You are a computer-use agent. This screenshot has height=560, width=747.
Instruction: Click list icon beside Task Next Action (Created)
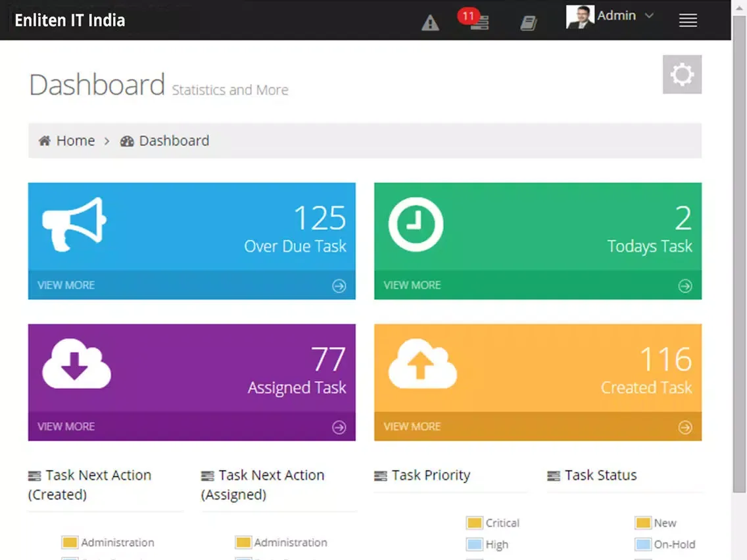35,476
